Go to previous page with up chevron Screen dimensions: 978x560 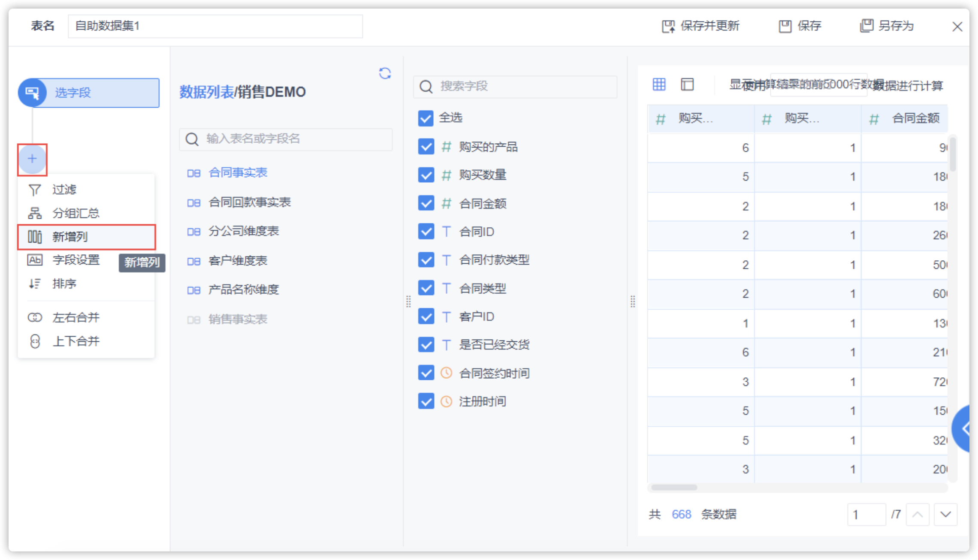(x=918, y=514)
